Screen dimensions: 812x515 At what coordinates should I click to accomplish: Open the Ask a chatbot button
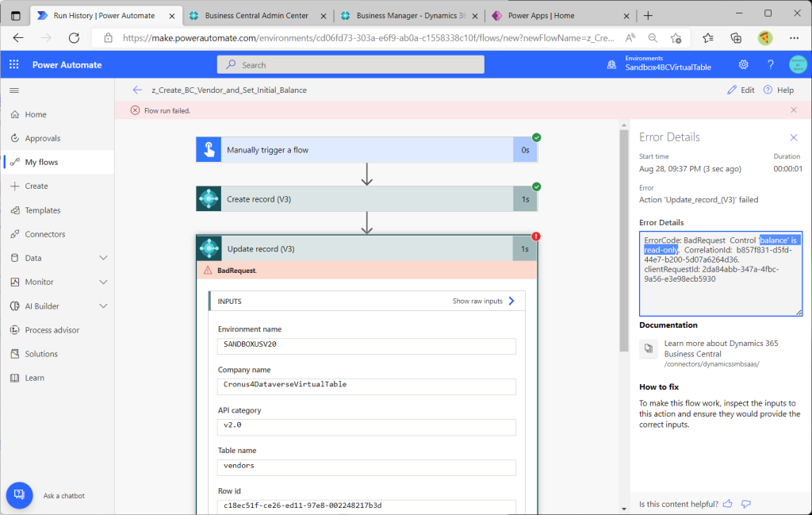20,495
